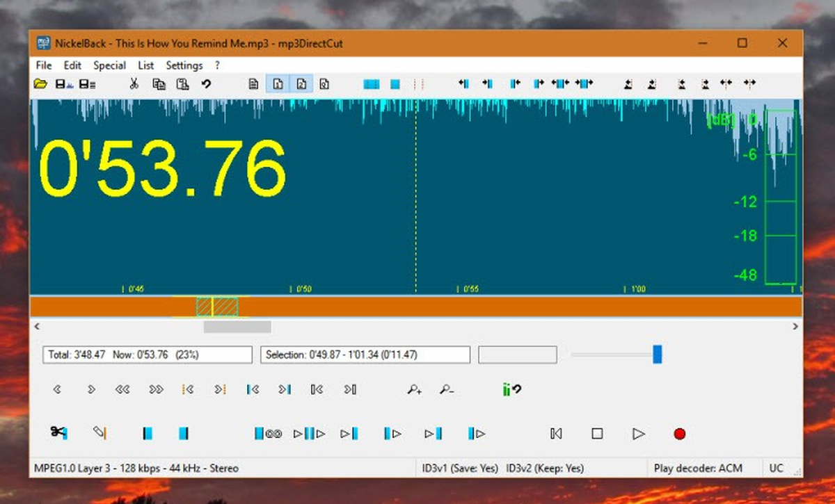
Task: Click the green dB level meter
Action: pos(780,197)
